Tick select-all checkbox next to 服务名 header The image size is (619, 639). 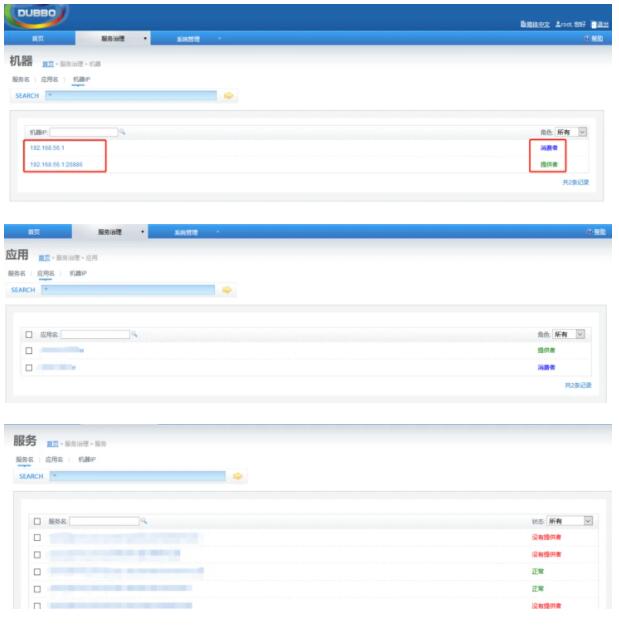coord(37,521)
